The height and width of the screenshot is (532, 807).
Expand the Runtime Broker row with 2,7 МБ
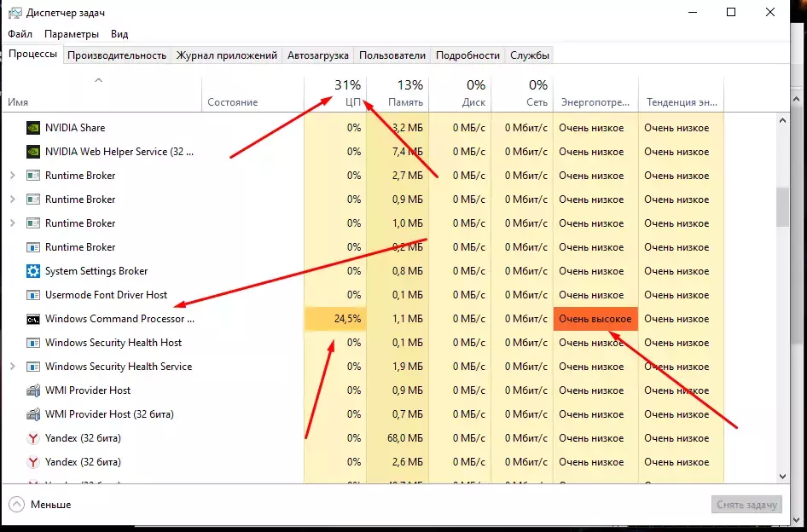[x=13, y=176]
